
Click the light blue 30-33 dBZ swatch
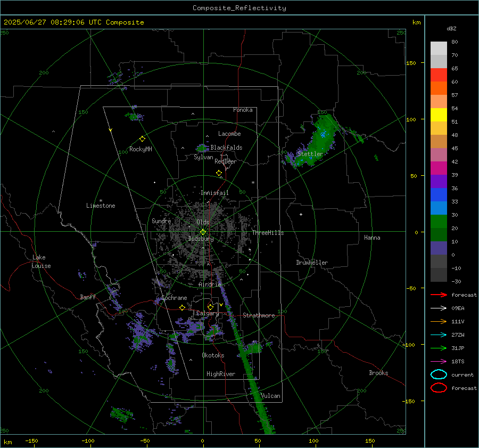[x=439, y=208]
